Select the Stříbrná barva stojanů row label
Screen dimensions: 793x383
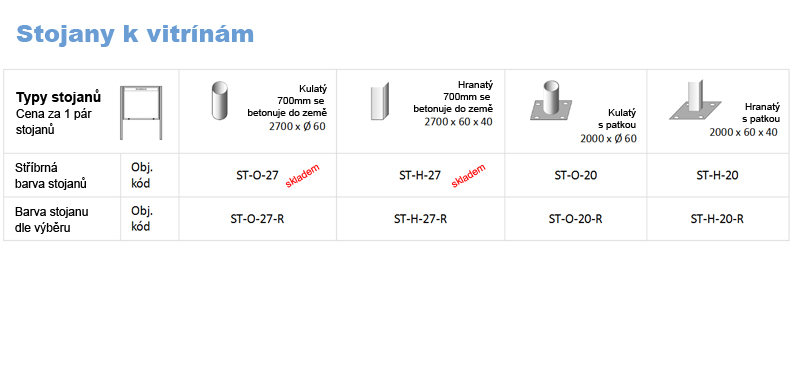click(x=51, y=176)
